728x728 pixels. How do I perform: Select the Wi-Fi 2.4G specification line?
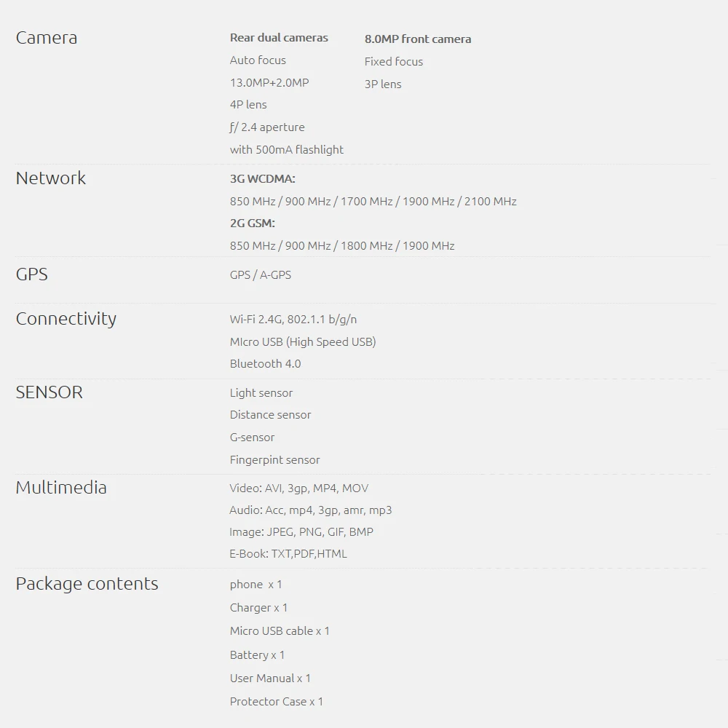[293, 320]
